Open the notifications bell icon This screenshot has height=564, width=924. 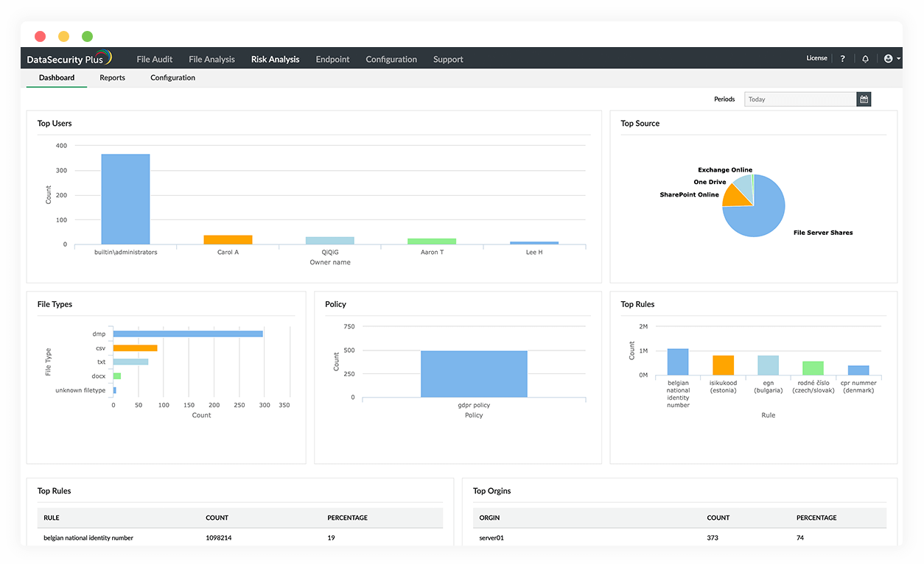click(865, 58)
